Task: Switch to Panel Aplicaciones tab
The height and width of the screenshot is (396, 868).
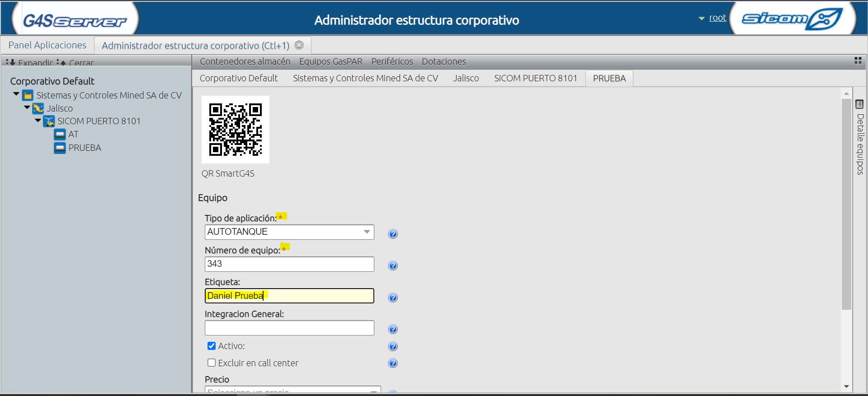Action: [47, 45]
